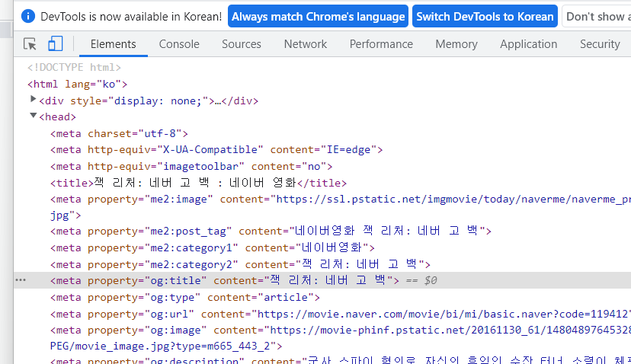
Task: Collapse the head element node
Action: click(34, 116)
